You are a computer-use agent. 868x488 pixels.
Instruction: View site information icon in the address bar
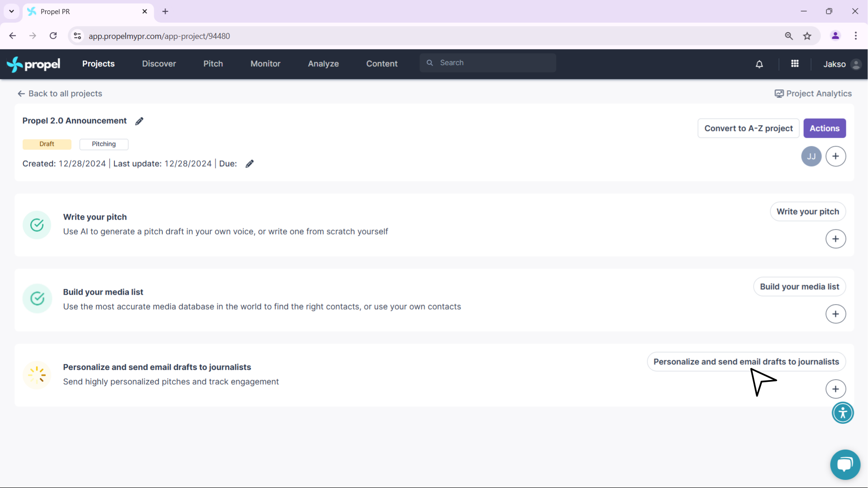(78, 36)
